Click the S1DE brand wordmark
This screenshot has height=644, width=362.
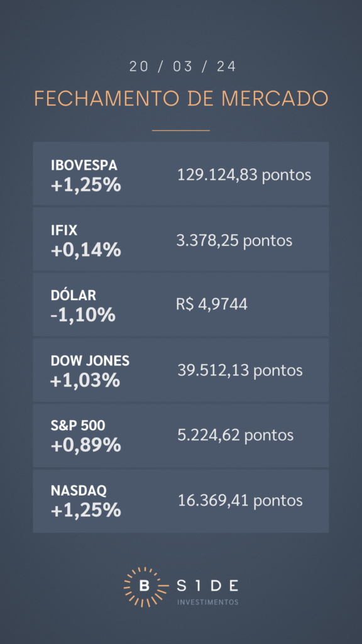[208, 586]
